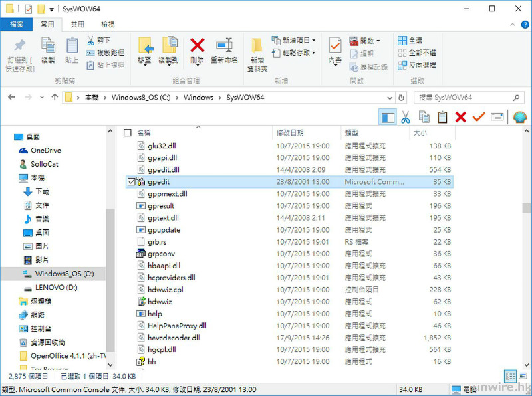Image resolution: width=532 pixels, height=396 pixels.
Task: Click the up-folder arrow button
Action: [55, 97]
